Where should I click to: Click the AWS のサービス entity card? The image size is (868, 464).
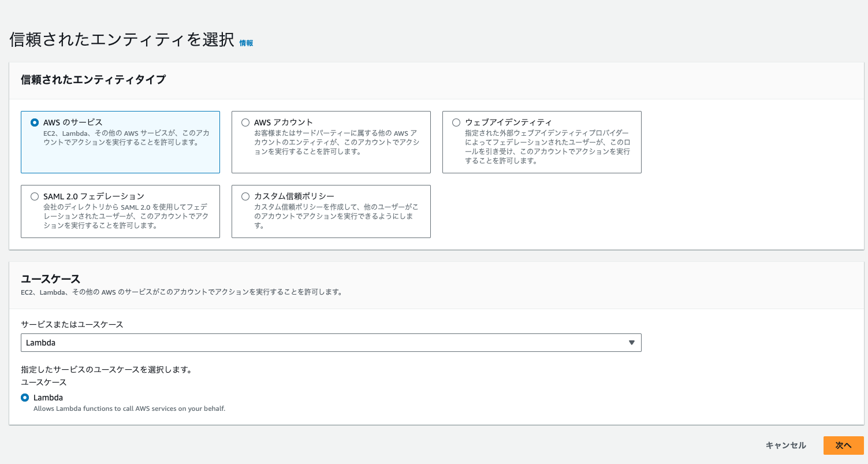(120, 142)
